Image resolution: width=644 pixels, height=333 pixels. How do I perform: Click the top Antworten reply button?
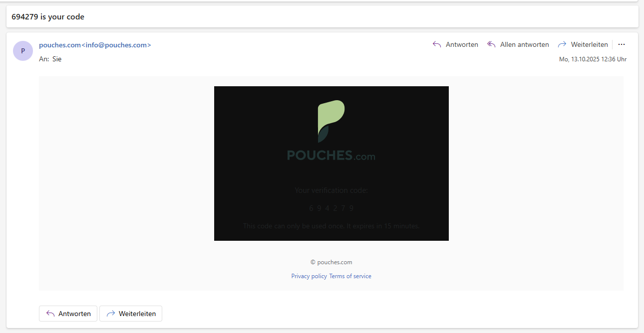click(455, 44)
